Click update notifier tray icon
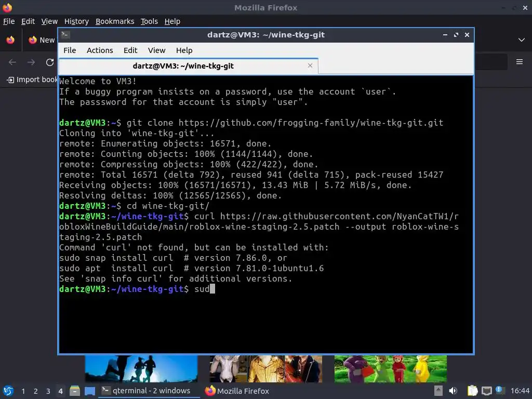This screenshot has height=399, width=532. point(499,390)
